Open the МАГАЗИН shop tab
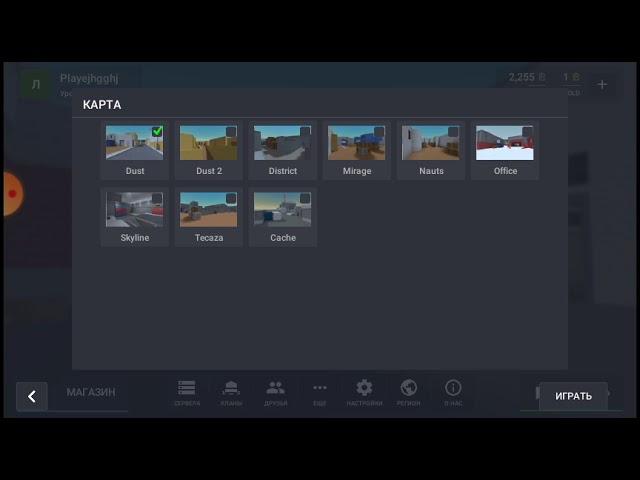640x480 pixels. pos(91,392)
